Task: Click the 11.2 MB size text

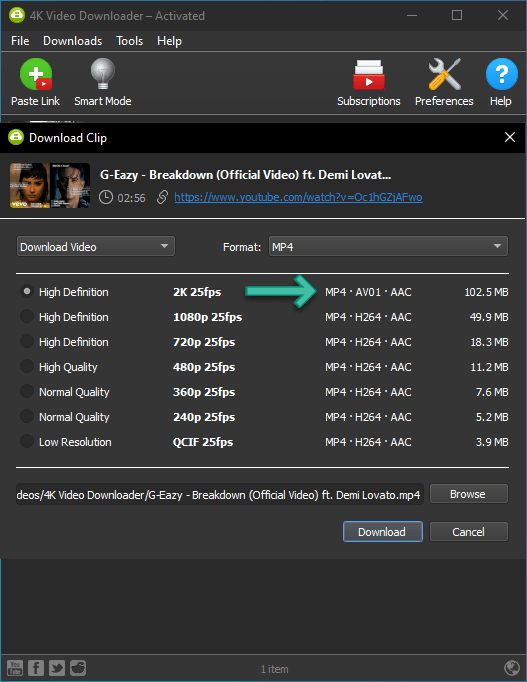Action: pos(489,367)
